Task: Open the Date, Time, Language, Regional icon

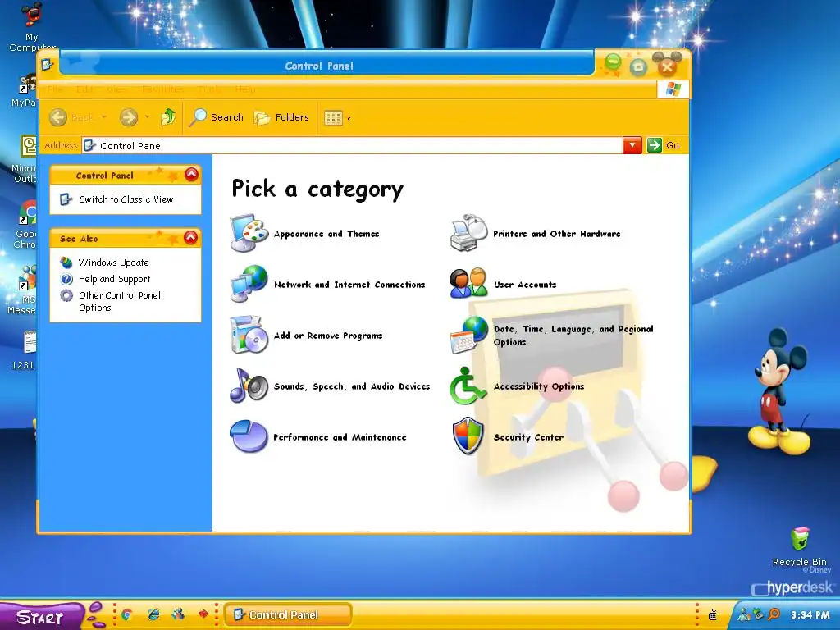Action: click(x=468, y=335)
